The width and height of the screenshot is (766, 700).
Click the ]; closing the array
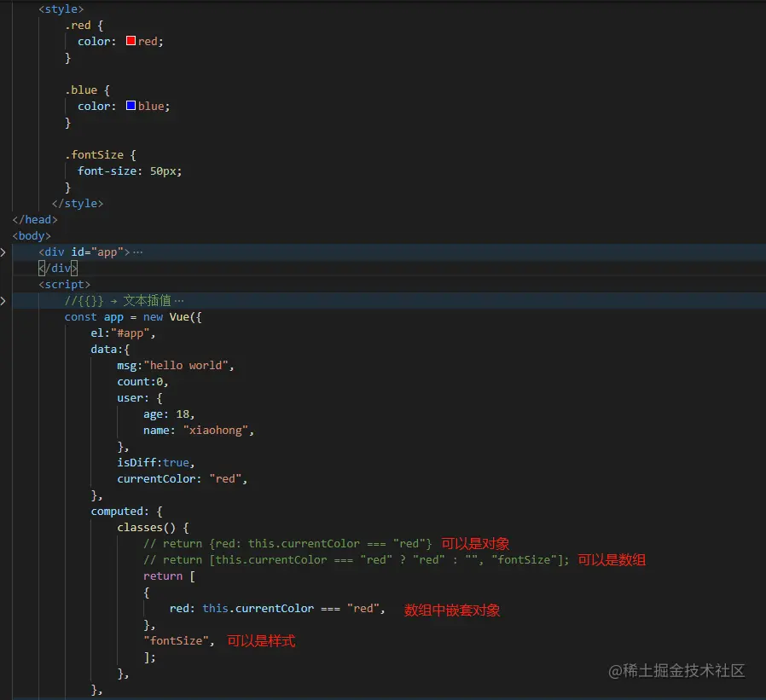[149, 657]
